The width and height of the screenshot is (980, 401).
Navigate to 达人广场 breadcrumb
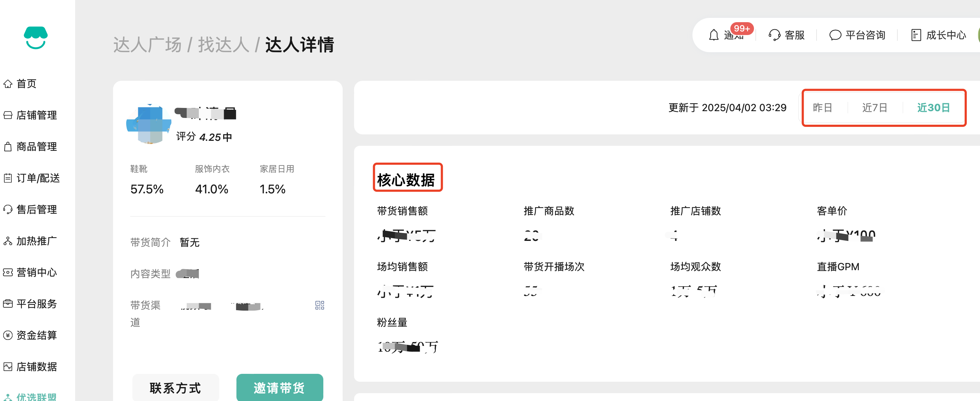click(147, 45)
